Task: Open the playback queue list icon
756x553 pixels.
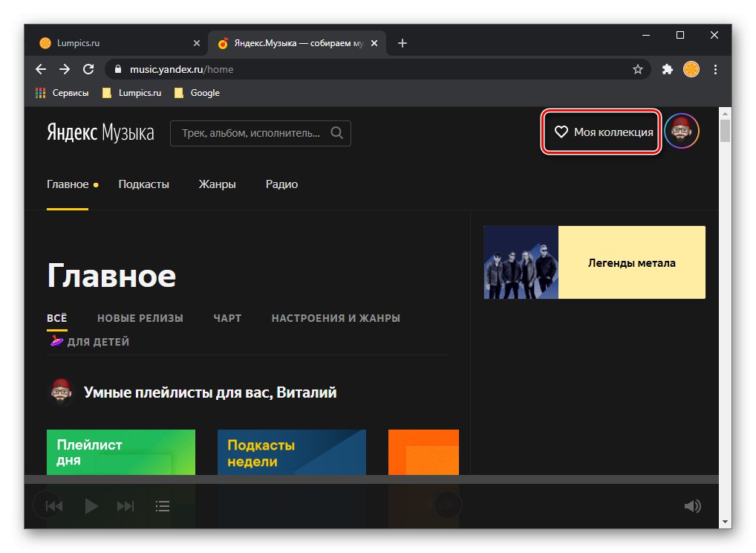Action: pyautogui.click(x=162, y=505)
